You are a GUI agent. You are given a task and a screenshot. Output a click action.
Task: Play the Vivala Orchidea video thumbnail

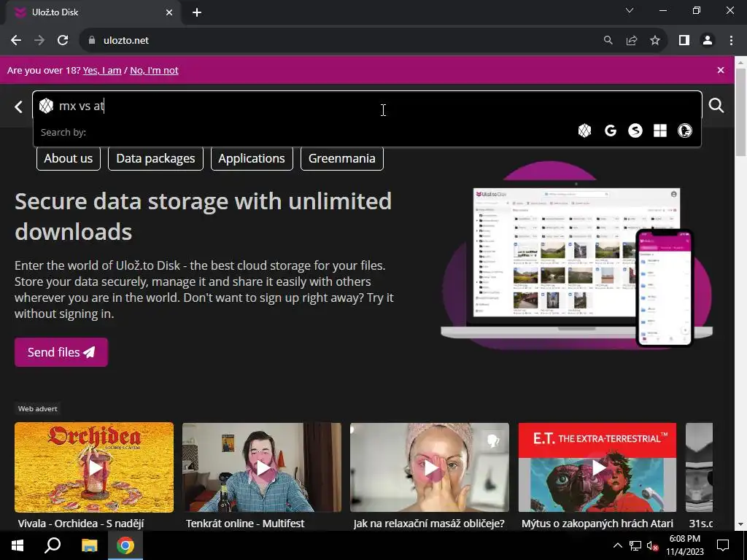point(94,467)
